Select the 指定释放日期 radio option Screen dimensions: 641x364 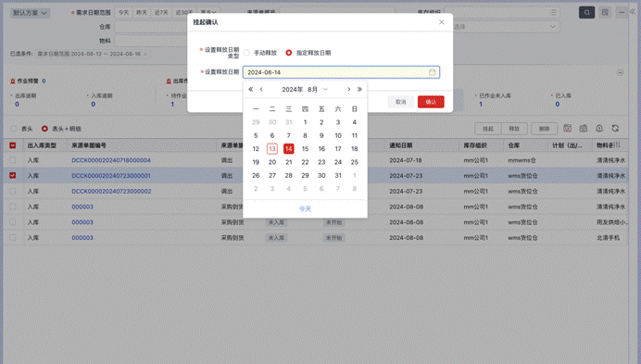(x=289, y=53)
